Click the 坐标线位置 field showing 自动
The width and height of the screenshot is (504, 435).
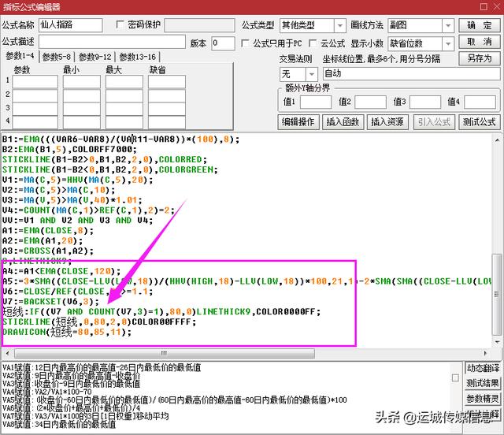411,73
